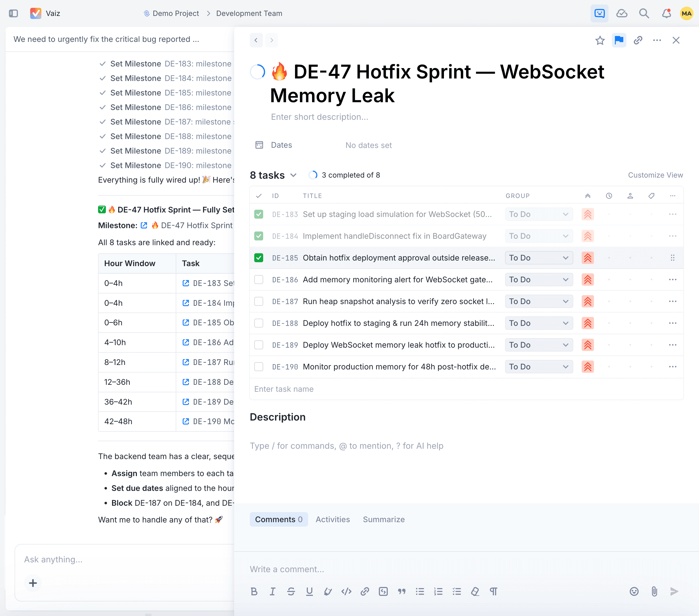Mark DE-190 task as complete
Image resolution: width=699 pixels, height=616 pixels.
pos(259,367)
